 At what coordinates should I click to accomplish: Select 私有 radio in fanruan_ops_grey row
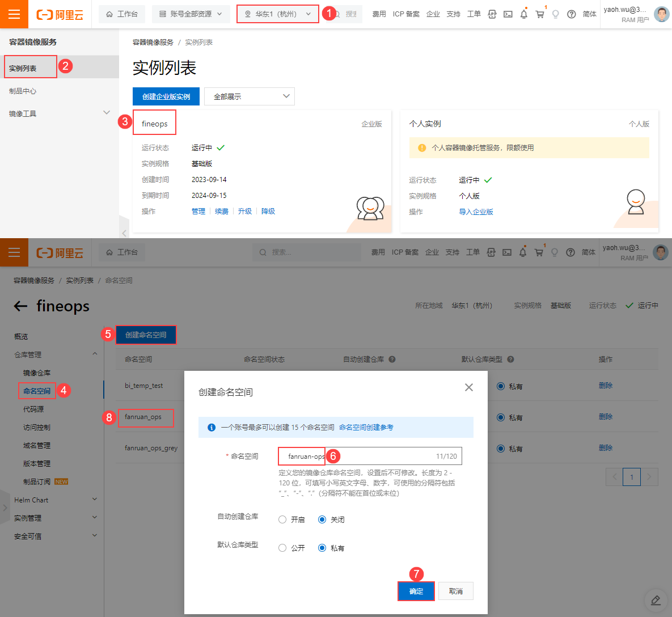tap(501, 449)
